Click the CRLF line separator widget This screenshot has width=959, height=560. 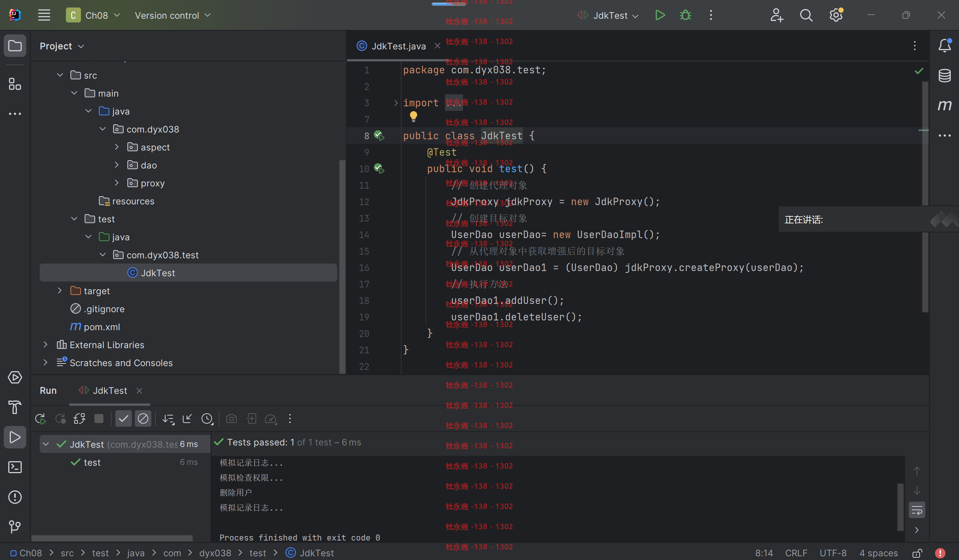[796, 553]
